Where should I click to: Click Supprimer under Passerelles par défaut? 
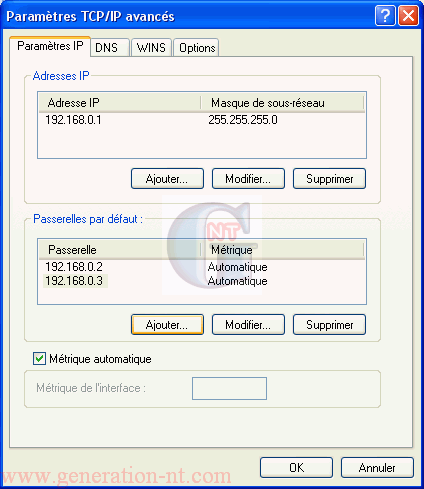coord(329,325)
